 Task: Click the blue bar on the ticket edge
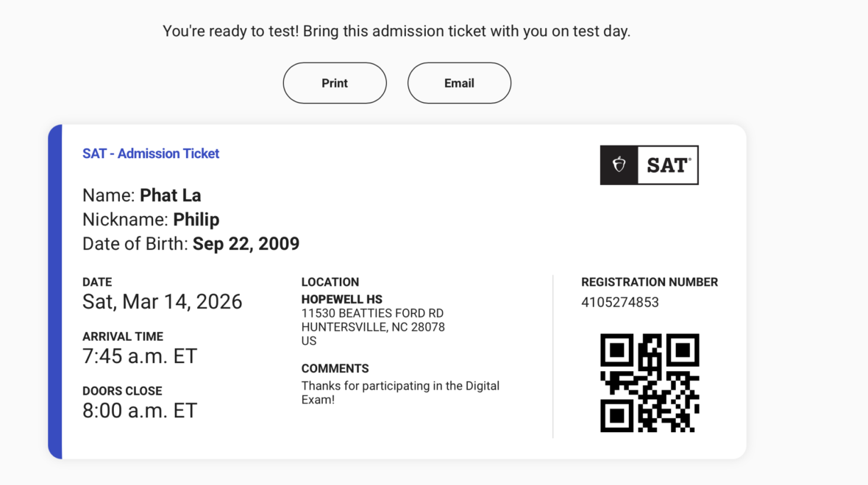[54, 290]
